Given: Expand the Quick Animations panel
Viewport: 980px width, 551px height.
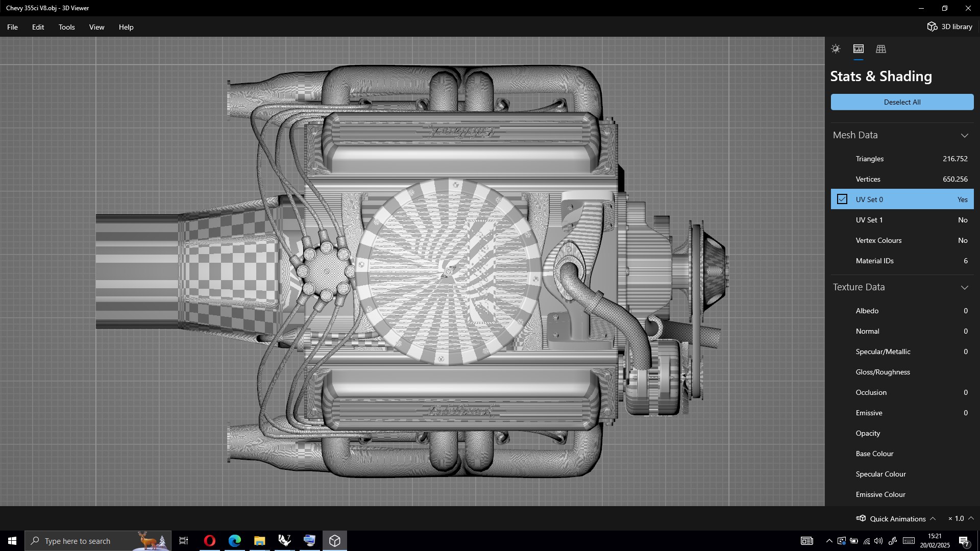Looking at the screenshot, I should click(933, 518).
